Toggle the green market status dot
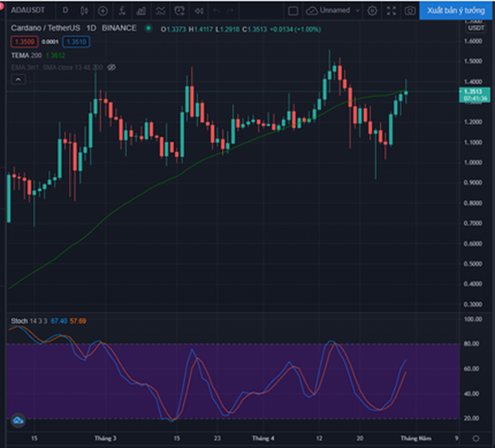Image resolution: width=495 pixels, height=448 pixels. click(148, 28)
